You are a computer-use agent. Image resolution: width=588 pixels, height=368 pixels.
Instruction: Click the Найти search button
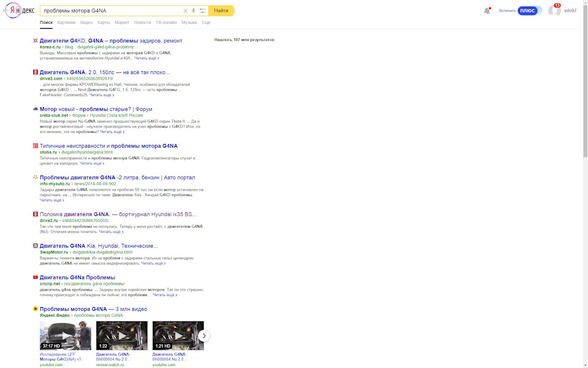(221, 11)
